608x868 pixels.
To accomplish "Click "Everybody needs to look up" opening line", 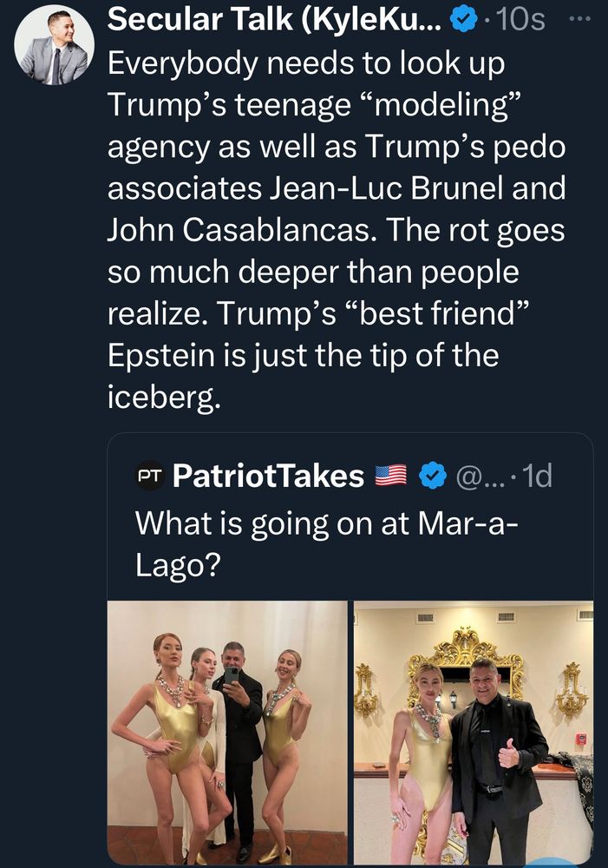I will (x=305, y=62).
